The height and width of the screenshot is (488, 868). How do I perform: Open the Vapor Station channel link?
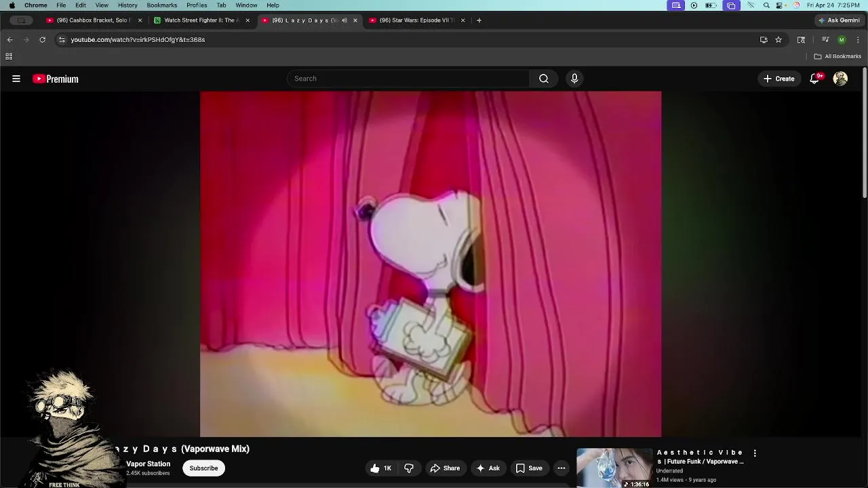pos(148,464)
